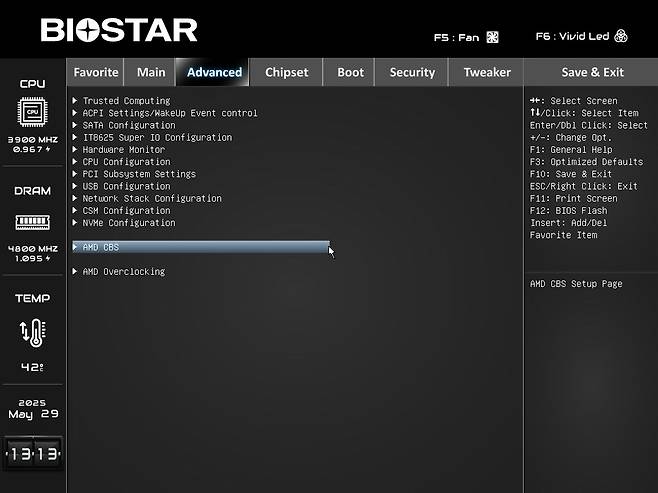Open fan control via F5 fan icon
This screenshot has width=658, height=493.
point(492,37)
